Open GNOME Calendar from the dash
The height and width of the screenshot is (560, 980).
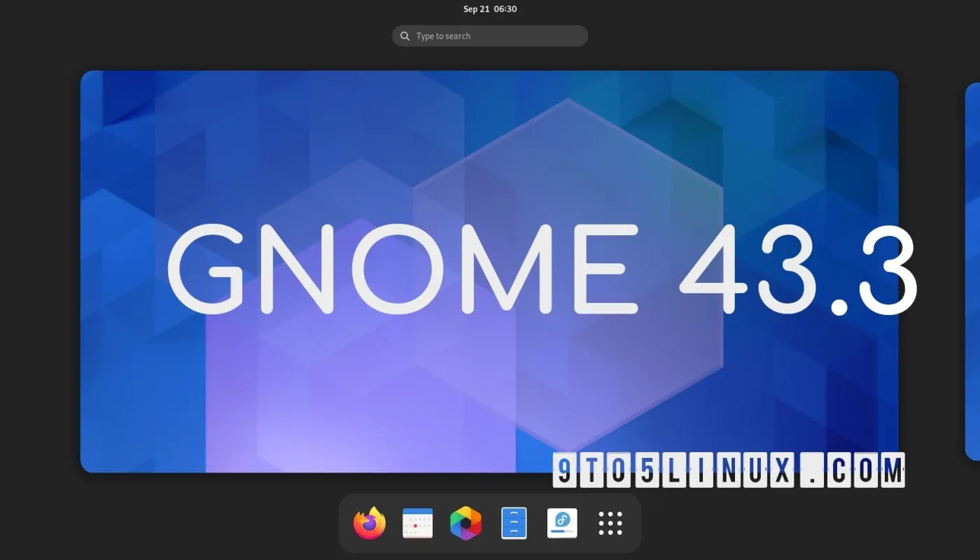pos(418,523)
